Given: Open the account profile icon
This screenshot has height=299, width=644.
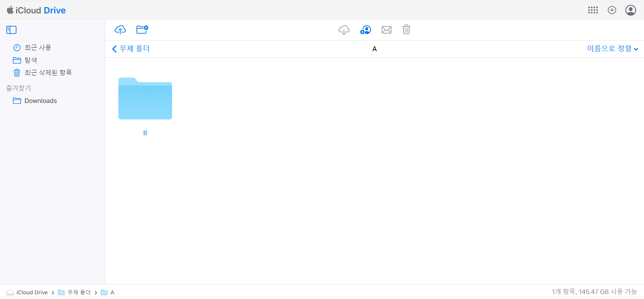Looking at the screenshot, I should (631, 10).
